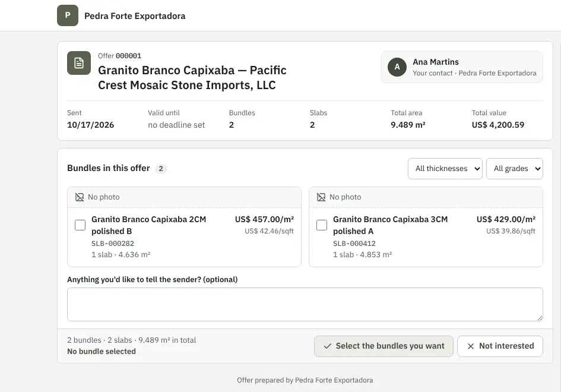Click the 'no deadline set' value
561x392 pixels.
click(x=176, y=125)
